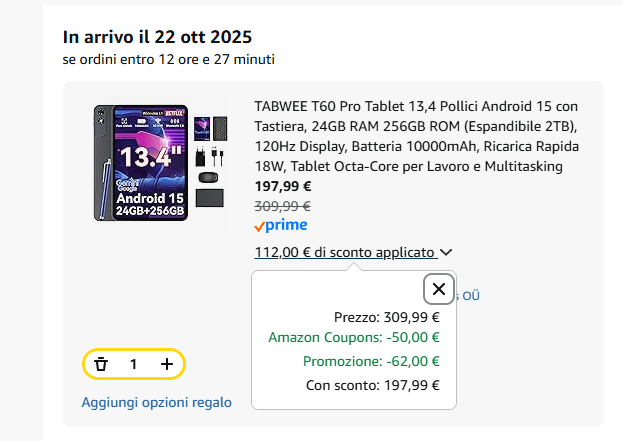Select the Amazon Coupons -50,00 € line

354,338
